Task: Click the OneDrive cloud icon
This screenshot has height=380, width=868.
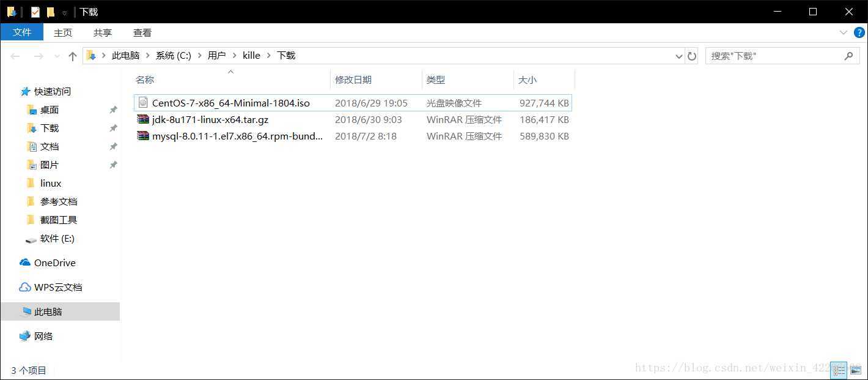Action: pyautogui.click(x=25, y=263)
